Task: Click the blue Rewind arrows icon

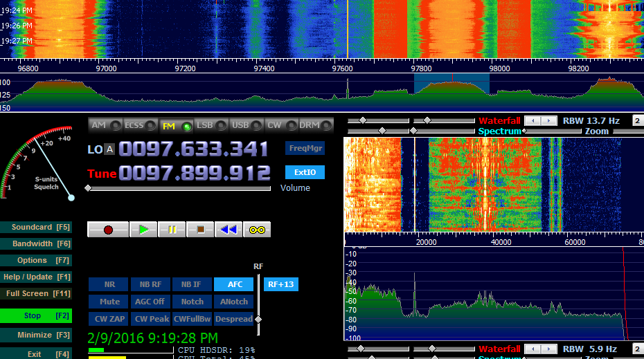Action: (228, 230)
